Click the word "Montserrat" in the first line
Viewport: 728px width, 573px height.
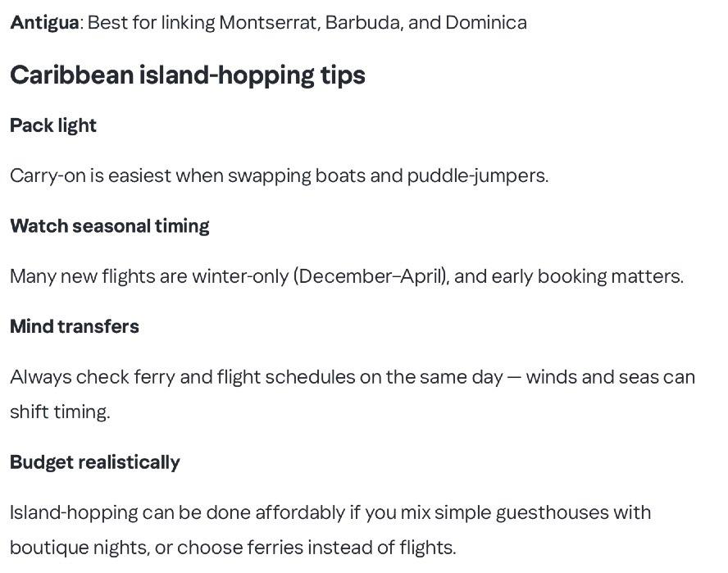[268, 22]
